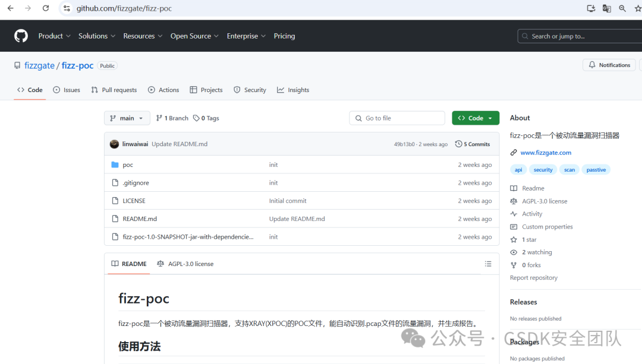
Task: Open Custom properties link
Action: point(542,227)
